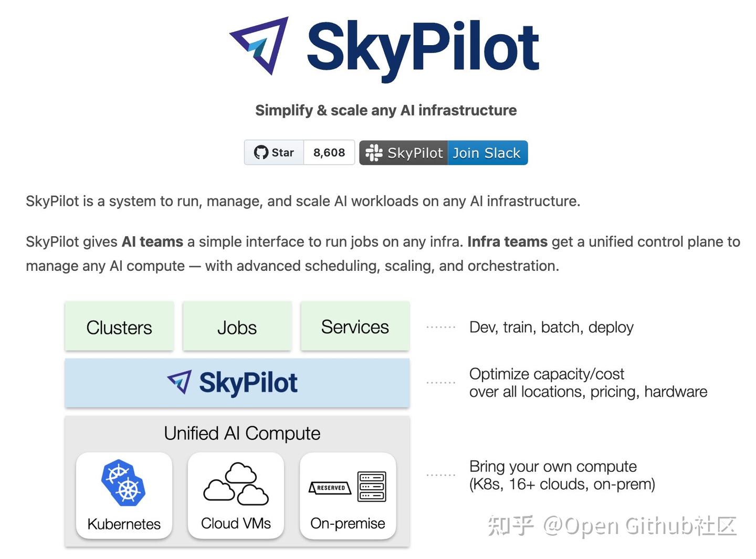Click the Kubernetes helm wheel icon
Viewport: 756px width, 559px height.
[x=123, y=483]
